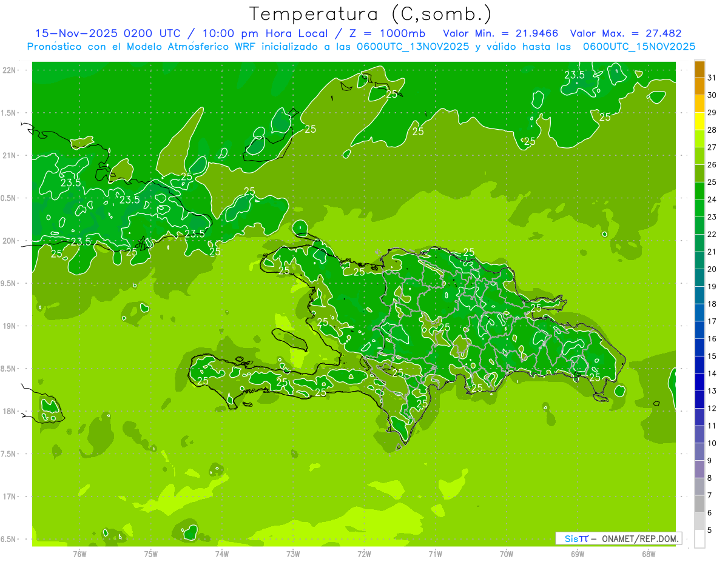This screenshot has width=728, height=562.
Task: Click the "20N" latitude label
Action: tap(9, 241)
